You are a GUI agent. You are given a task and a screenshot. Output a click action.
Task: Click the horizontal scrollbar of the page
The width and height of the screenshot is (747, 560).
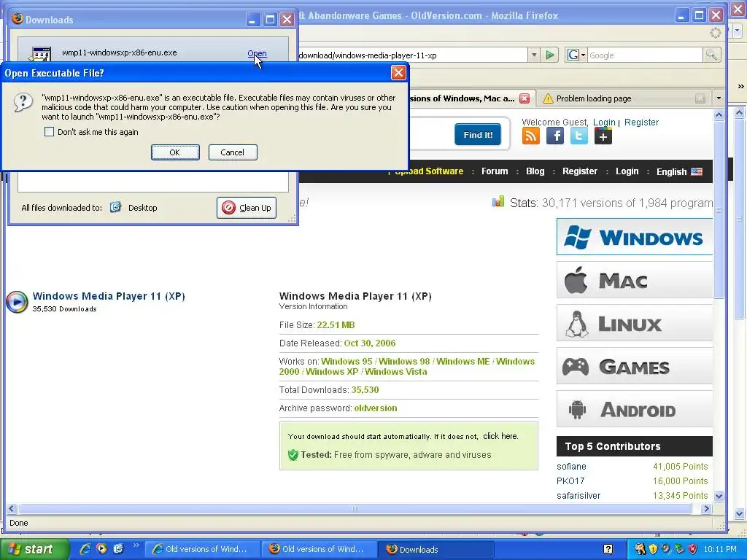click(355, 508)
